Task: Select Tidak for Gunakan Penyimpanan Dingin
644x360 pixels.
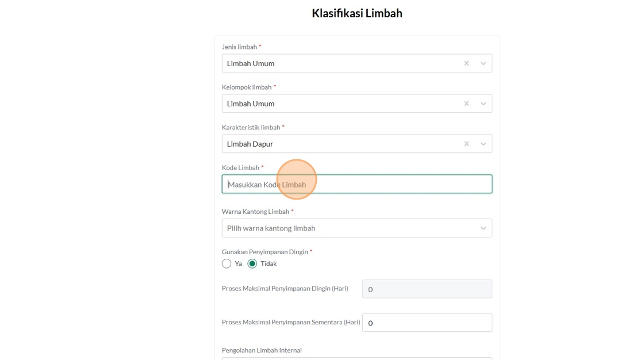Action: click(252, 263)
